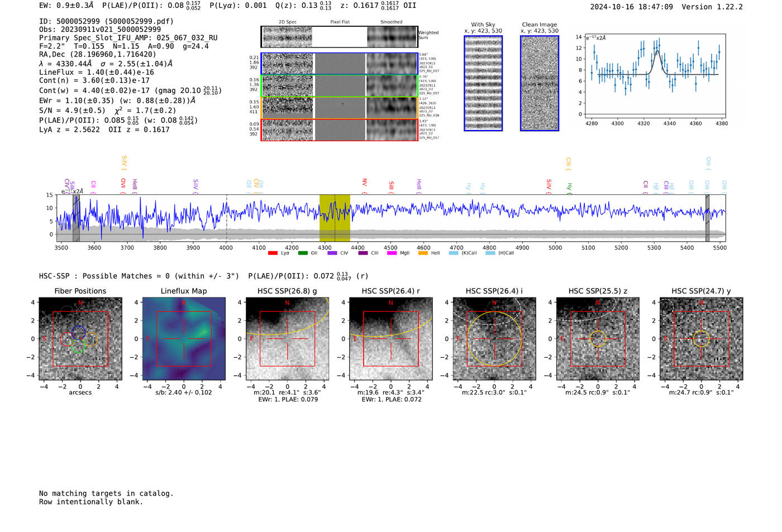782x532 pixels.
Task: Click the s/b: 2.40 +/- 0.102 caption
Action: (184, 392)
